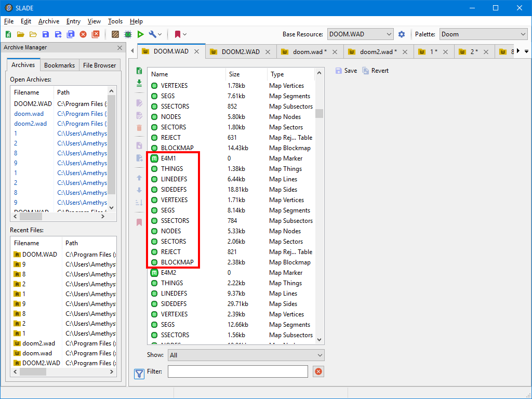The width and height of the screenshot is (532, 399).
Task: Click the tab scroll right arrow
Action: 518,51
